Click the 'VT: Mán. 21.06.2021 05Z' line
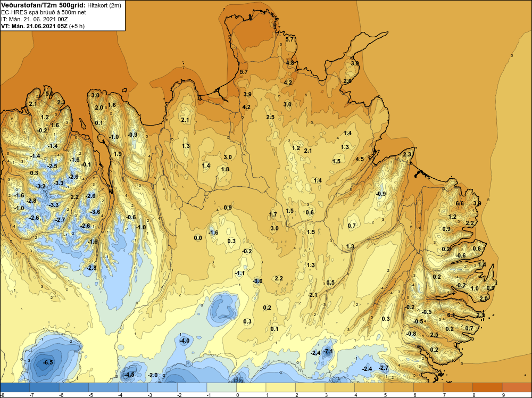Viewport: 532px width, 398px height. pyautogui.click(x=34, y=26)
